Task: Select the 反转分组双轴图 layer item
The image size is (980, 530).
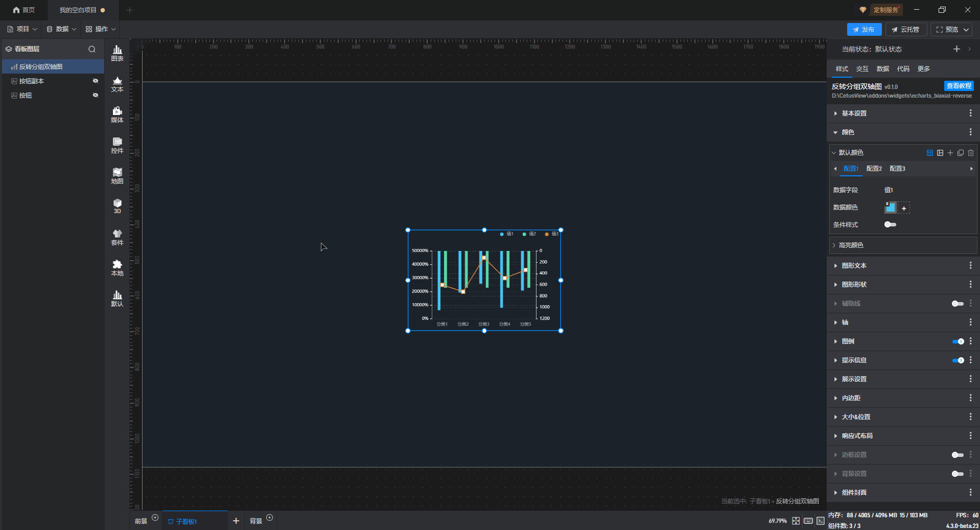Action: click(x=41, y=67)
